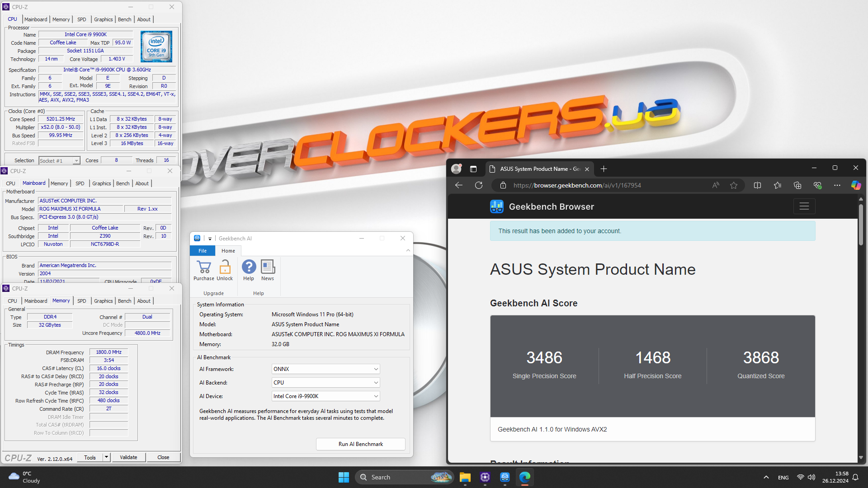The image size is (868, 488).
Task: Open Geekbench AI from the taskbar
Action: pyautogui.click(x=505, y=477)
